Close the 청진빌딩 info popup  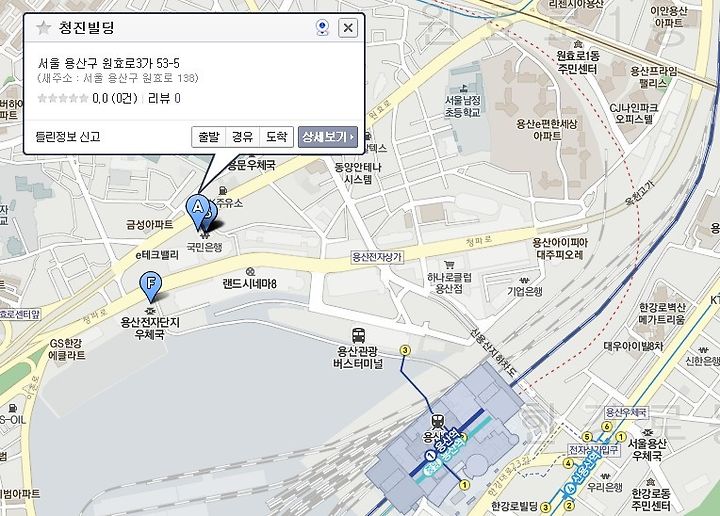tap(348, 28)
